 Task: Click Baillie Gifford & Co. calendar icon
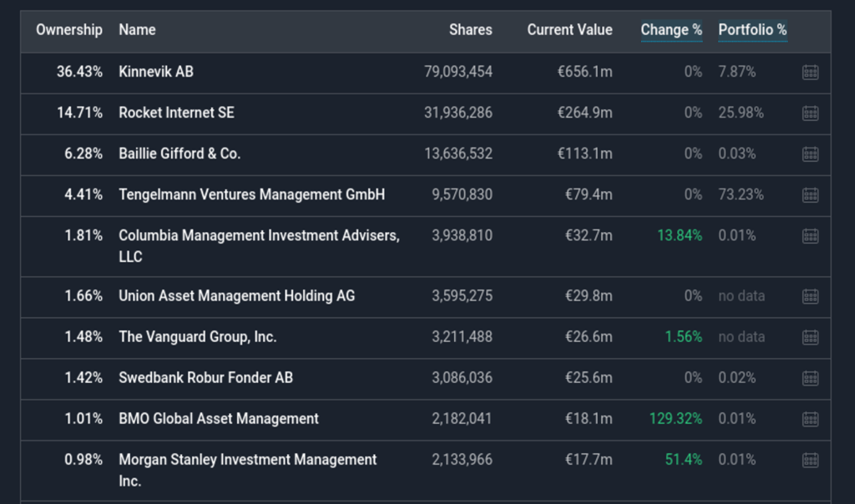pyautogui.click(x=810, y=154)
